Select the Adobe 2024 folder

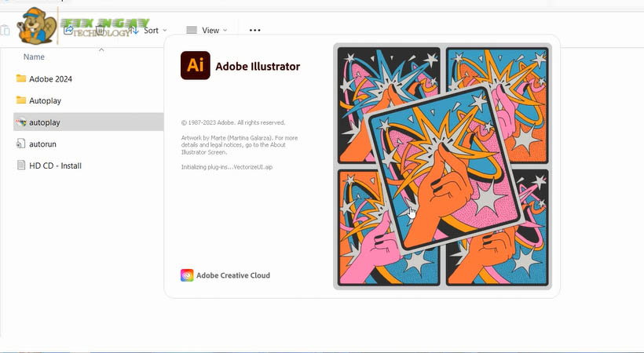tap(50, 79)
